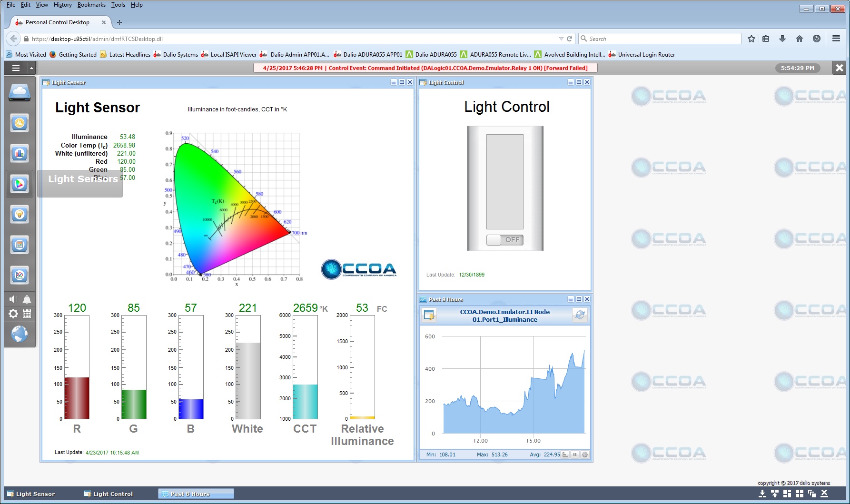Open the small calendar grid icon in sidebar
Image resolution: width=850 pixels, height=504 pixels.
(27, 314)
